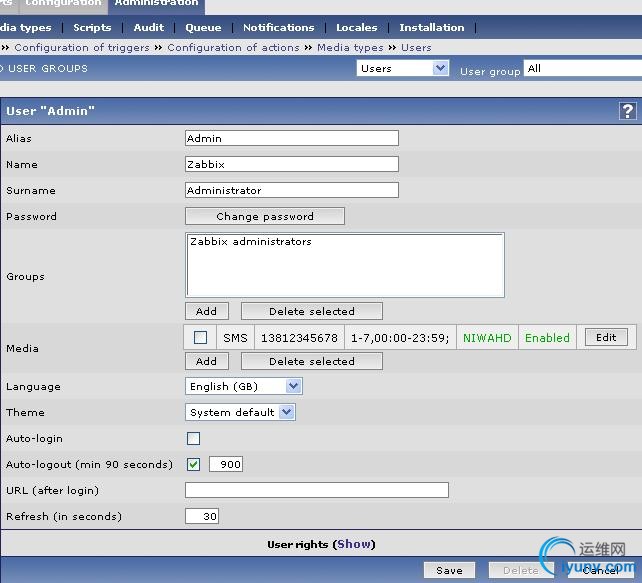
Task: Click Delete selected under Groups
Action: click(x=312, y=311)
